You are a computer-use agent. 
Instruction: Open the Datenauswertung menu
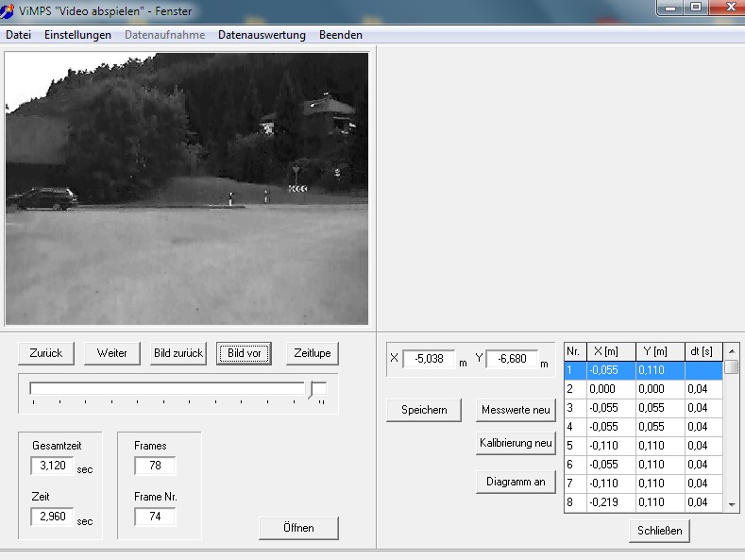262,35
